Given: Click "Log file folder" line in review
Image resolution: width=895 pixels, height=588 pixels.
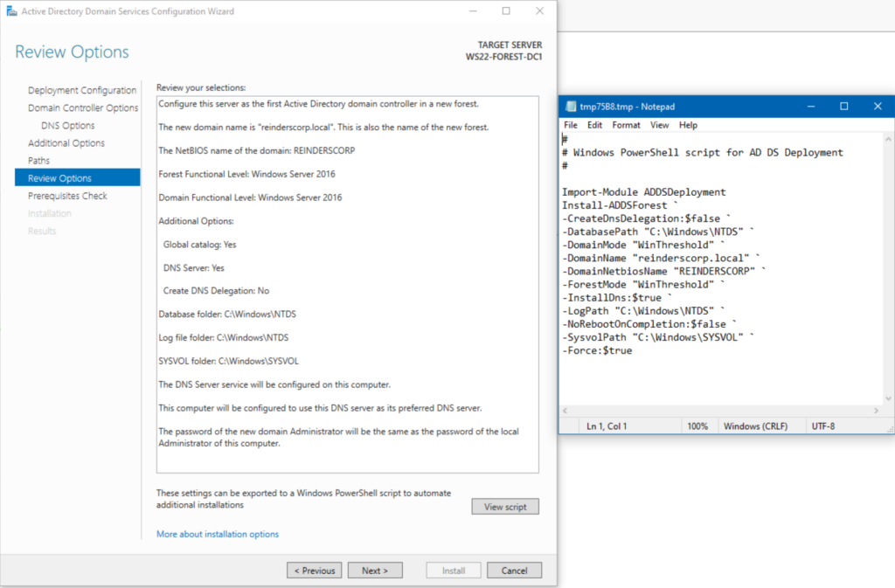Looking at the screenshot, I should (x=223, y=337).
